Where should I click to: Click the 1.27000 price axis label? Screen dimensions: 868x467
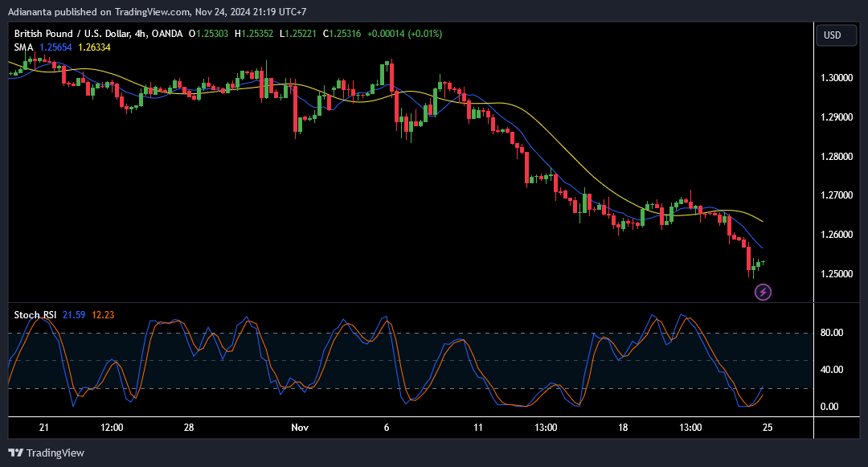tap(837, 195)
